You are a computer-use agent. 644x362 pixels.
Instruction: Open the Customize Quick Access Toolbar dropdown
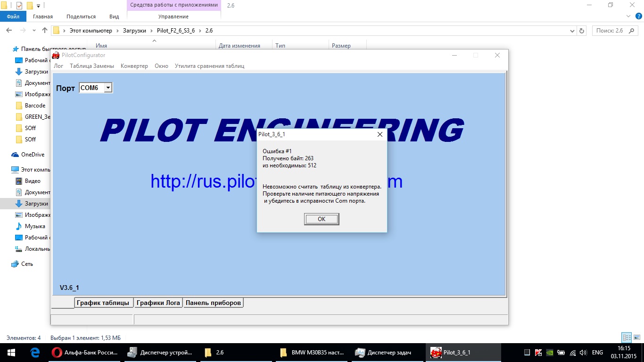[38, 6]
